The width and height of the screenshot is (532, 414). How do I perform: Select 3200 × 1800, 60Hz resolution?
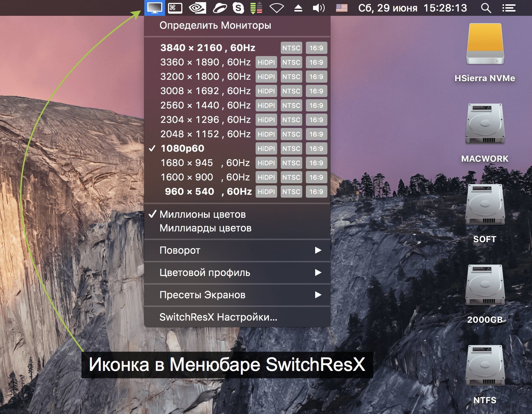tap(237, 77)
